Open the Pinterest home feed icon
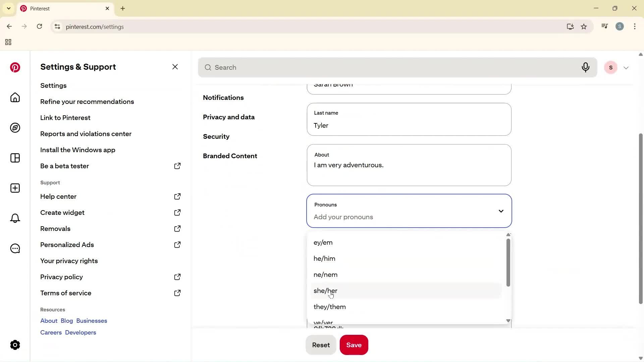This screenshot has height=362, width=644. (x=15, y=98)
